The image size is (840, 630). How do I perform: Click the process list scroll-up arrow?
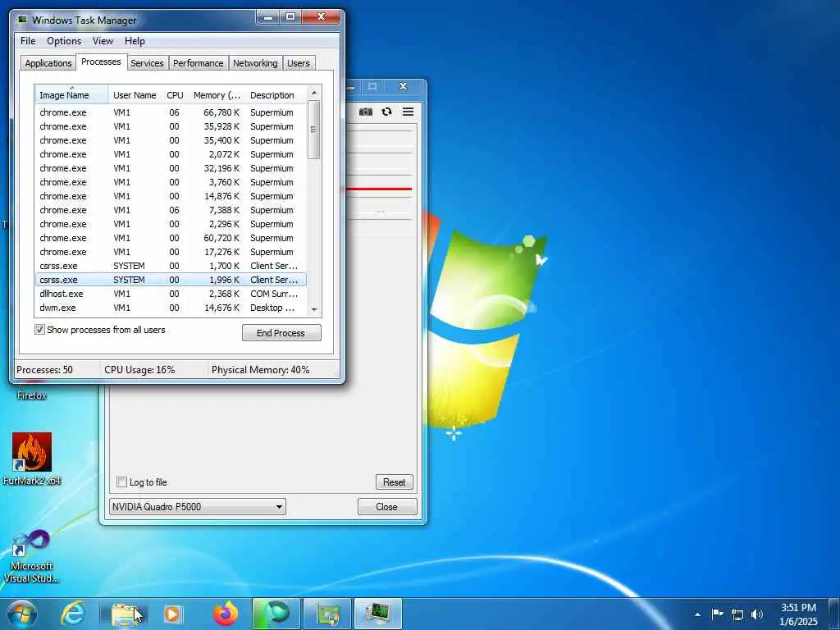click(314, 94)
